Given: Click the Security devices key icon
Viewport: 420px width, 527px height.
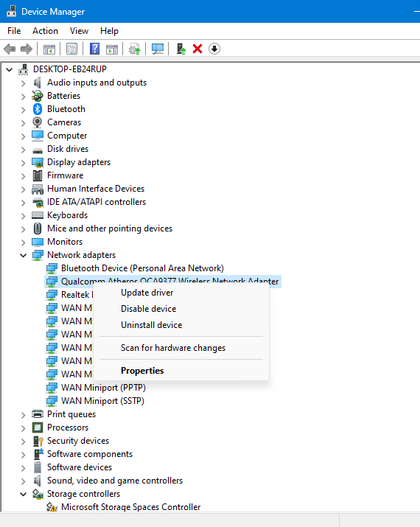Looking at the screenshot, I should coord(38,441).
